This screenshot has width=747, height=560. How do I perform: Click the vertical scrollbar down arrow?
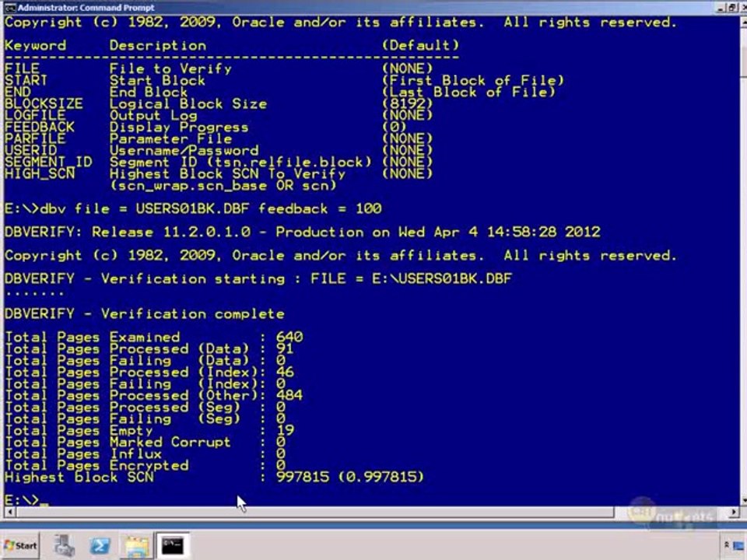click(x=744, y=500)
